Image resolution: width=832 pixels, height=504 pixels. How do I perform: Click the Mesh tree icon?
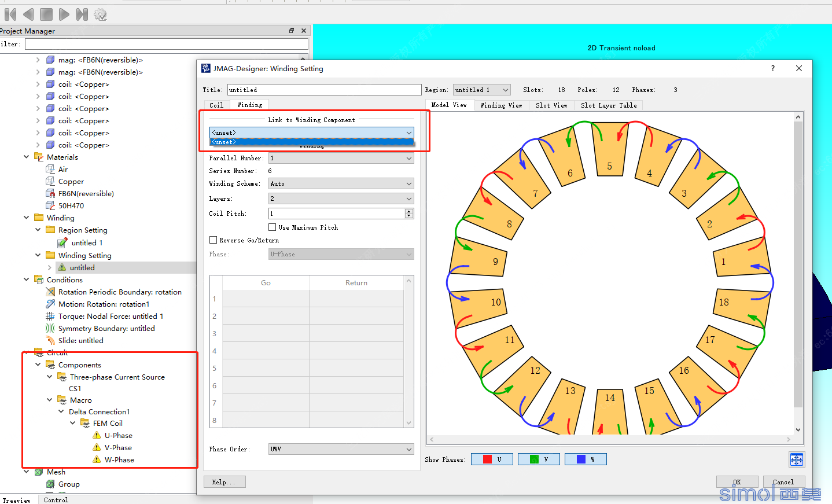39,472
